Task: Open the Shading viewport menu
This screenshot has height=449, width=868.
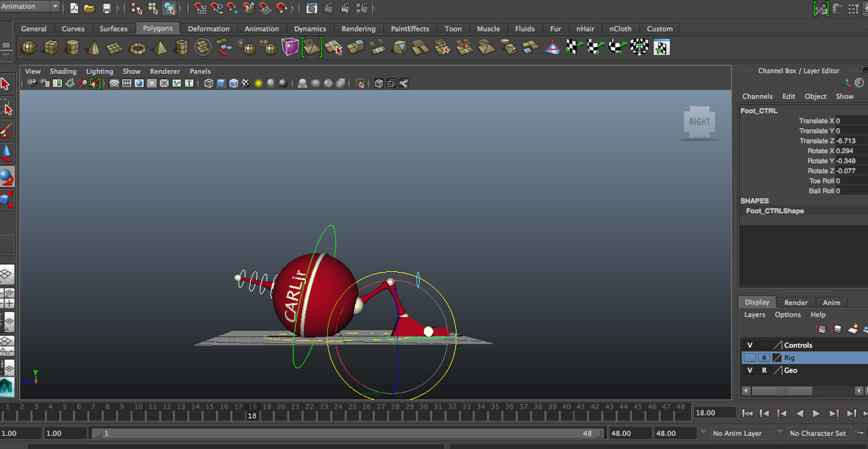Action: pos(63,71)
